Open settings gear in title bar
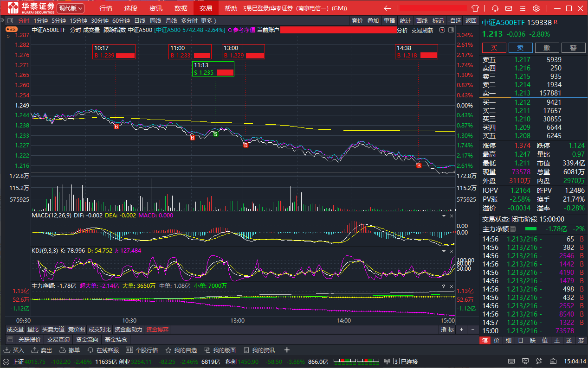 pos(536,8)
